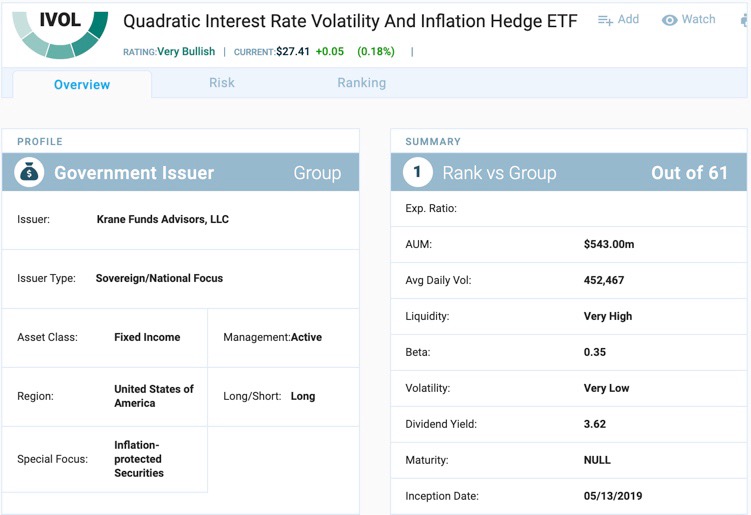751x515 pixels.
Task: Click the cut-off icon right of Watch
Action: [743, 20]
